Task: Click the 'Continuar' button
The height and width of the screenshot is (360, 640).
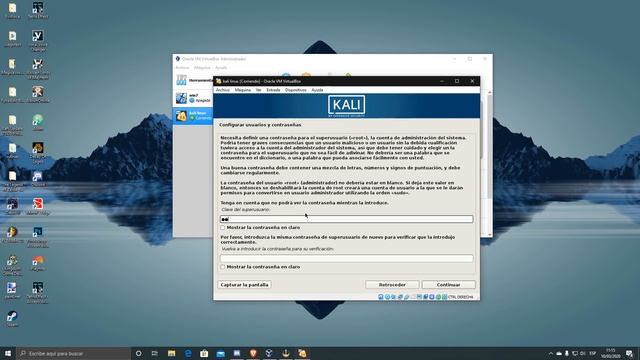Action: click(x=449, y=285)
